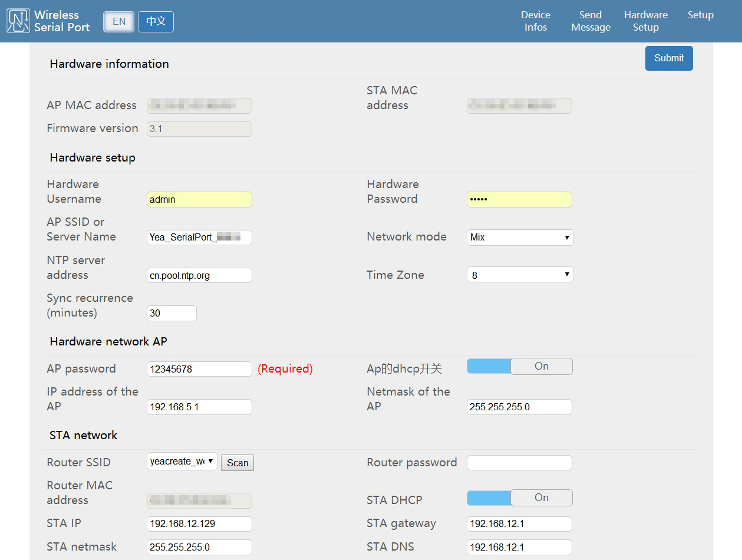Screen dimensions: 742x560
Task: Toggle the STA DHCP switch
Action: click(x=519, y=498)
